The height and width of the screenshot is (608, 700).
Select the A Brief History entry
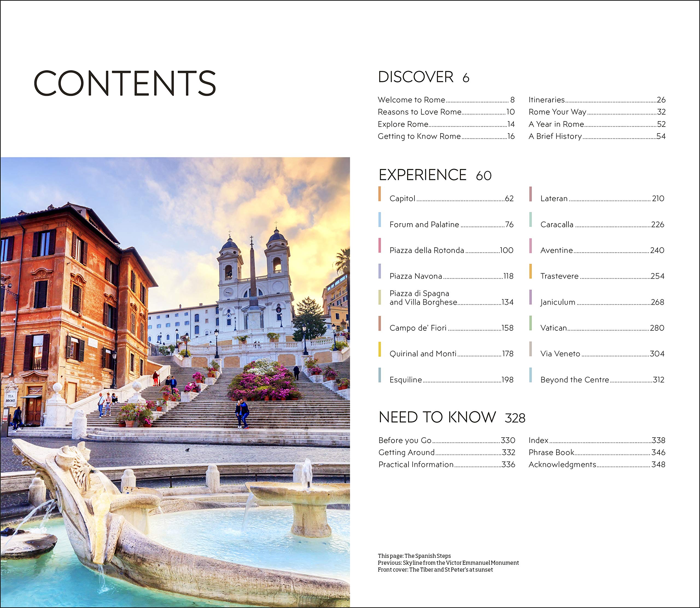point(555,136)
